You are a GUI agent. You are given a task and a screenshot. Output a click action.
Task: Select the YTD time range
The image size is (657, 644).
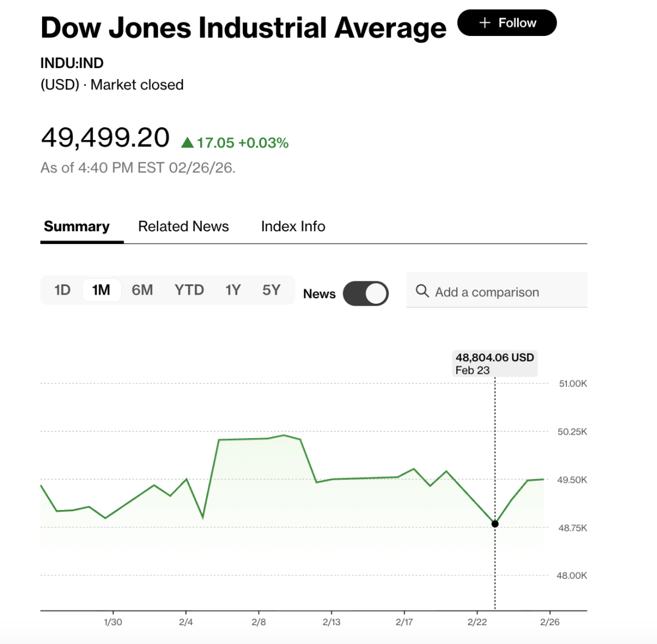[x=189, y=290]
